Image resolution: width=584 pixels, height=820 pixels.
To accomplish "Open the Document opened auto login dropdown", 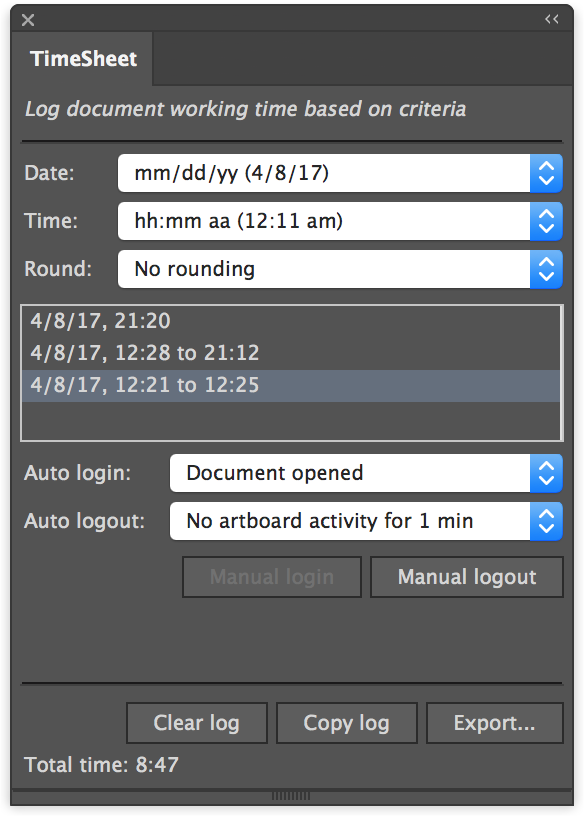I will click(350, 473).
